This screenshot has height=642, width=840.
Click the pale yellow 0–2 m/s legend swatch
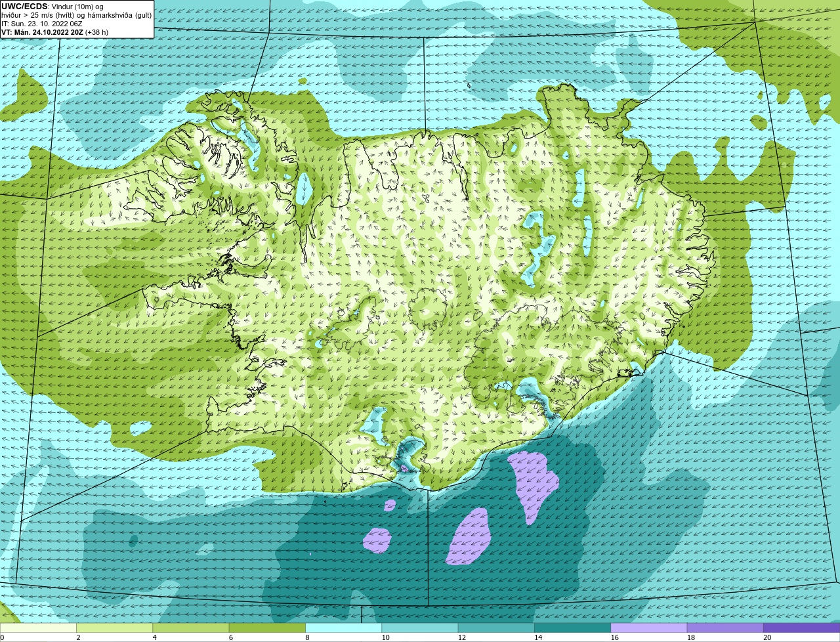38,628
